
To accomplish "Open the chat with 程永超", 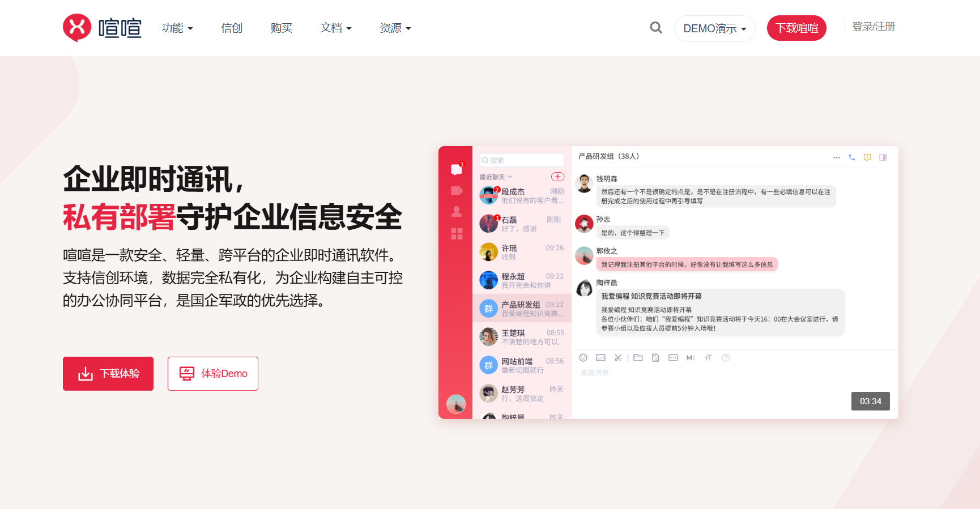I will tap(522, 280).
